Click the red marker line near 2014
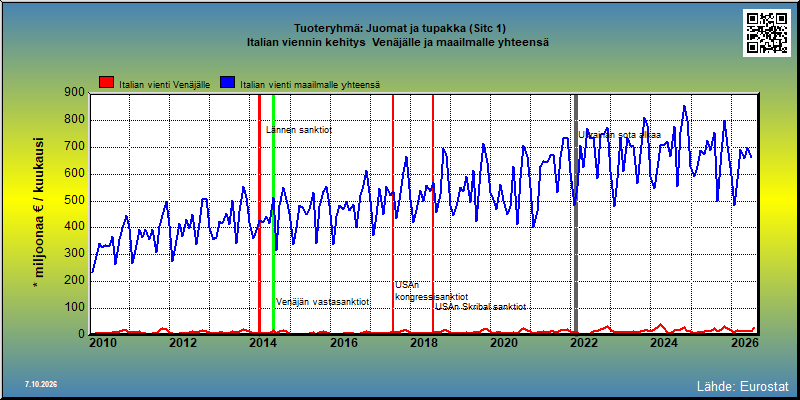Viewport: 800px width, 400px height. pos(259,214)
